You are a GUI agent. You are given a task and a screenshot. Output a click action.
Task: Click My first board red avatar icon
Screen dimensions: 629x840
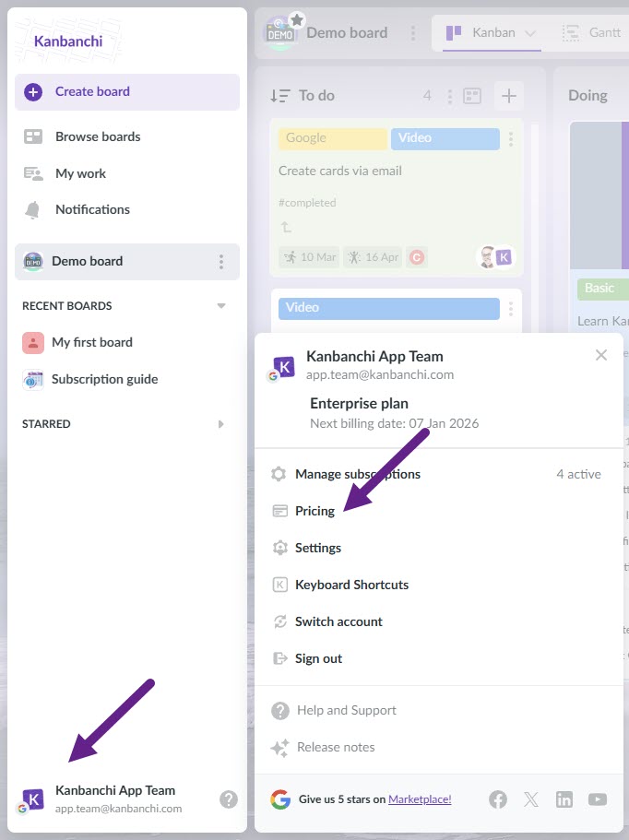point(33,343)
